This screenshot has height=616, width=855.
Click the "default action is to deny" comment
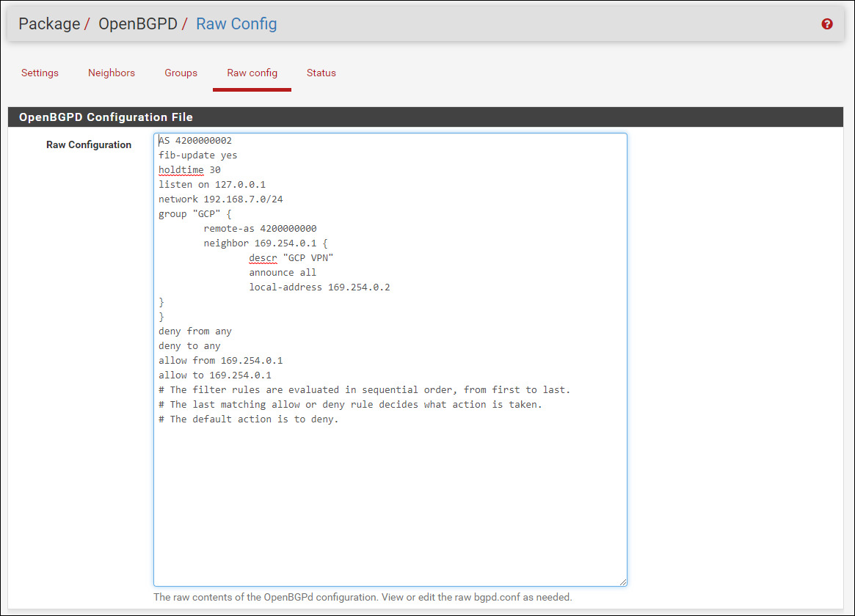coord(249,420)
